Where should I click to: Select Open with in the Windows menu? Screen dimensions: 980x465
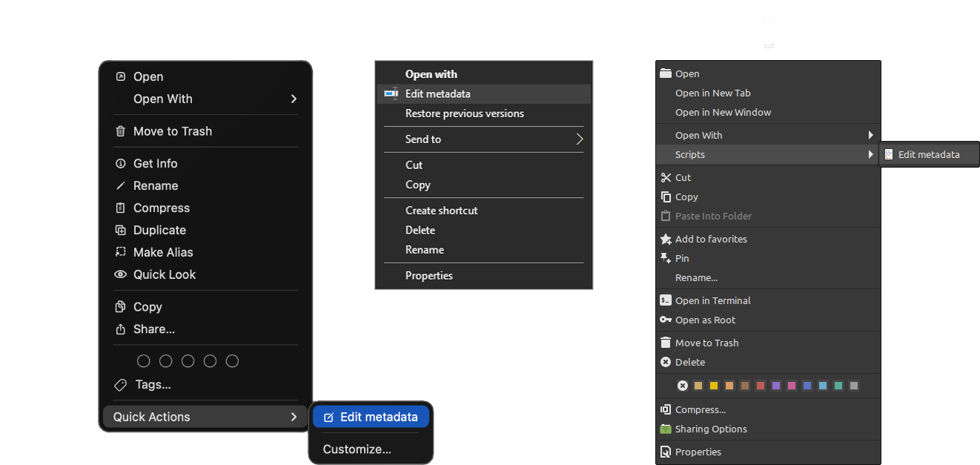tap(431, 74)
